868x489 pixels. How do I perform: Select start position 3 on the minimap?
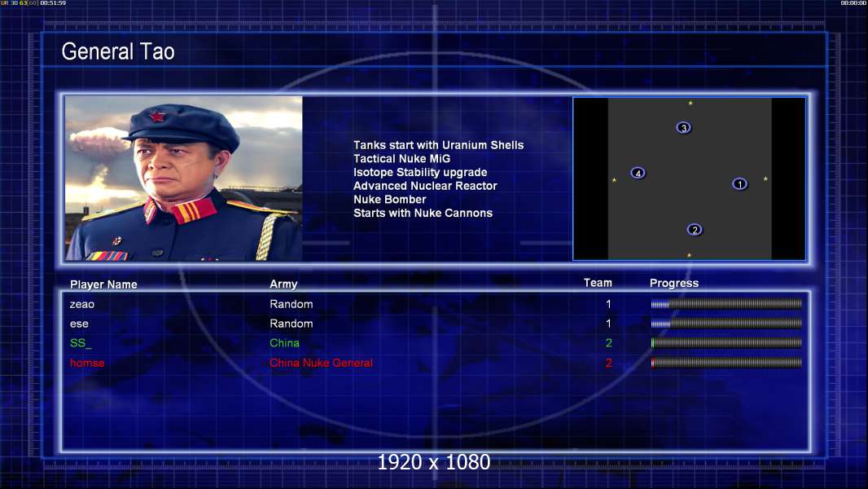tap(684, 128)
